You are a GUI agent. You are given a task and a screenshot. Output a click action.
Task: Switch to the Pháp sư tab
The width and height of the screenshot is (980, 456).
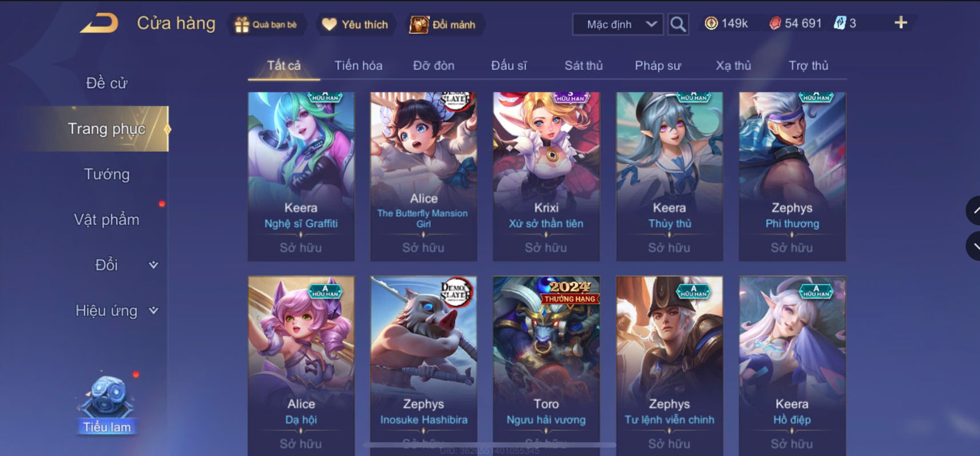pos(658,65)
